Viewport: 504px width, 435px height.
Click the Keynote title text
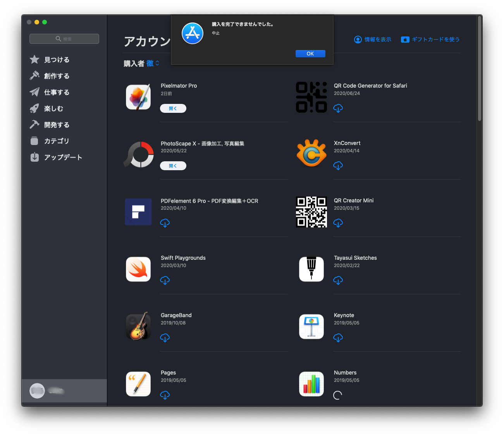tap(344, 315)
